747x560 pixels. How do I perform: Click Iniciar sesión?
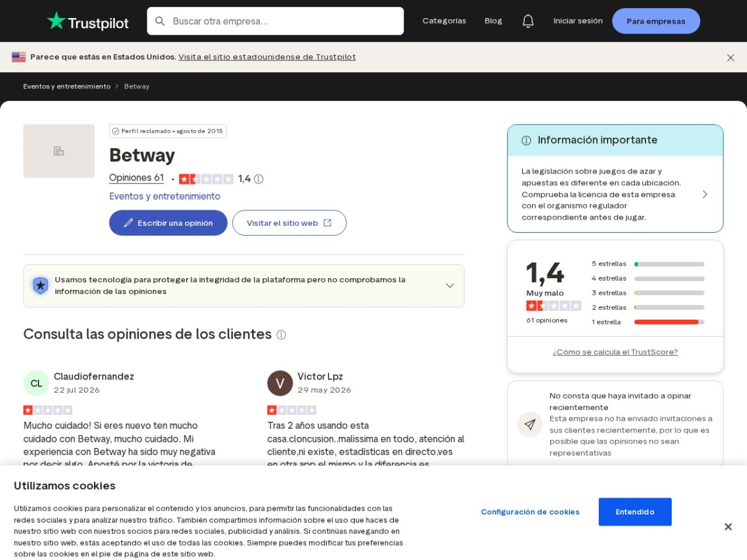(578, 21)
